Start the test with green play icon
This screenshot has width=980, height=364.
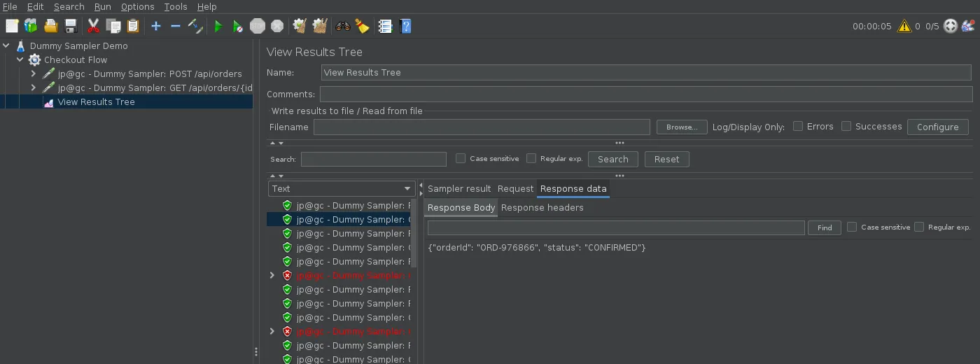pos(218,26)
